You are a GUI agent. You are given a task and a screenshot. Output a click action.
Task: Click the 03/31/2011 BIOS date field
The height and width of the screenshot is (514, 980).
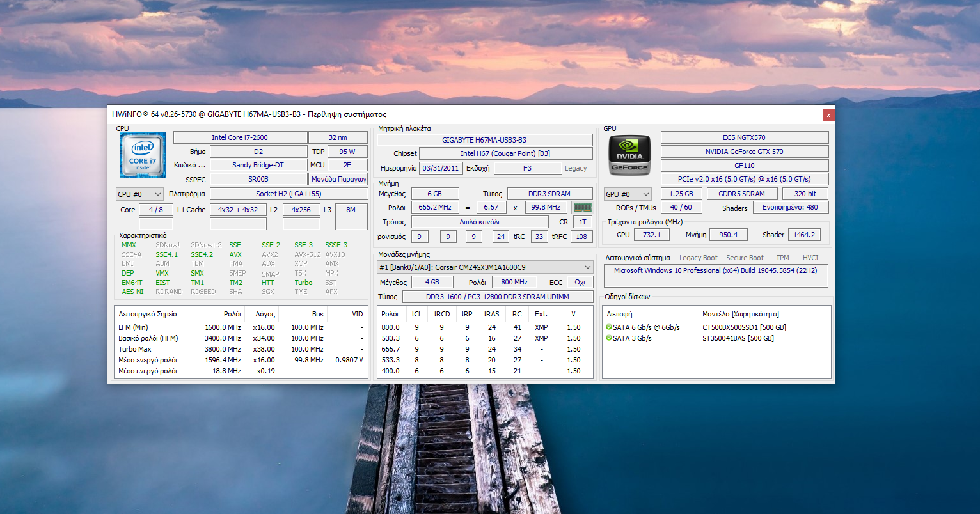(x=441, y=168)
